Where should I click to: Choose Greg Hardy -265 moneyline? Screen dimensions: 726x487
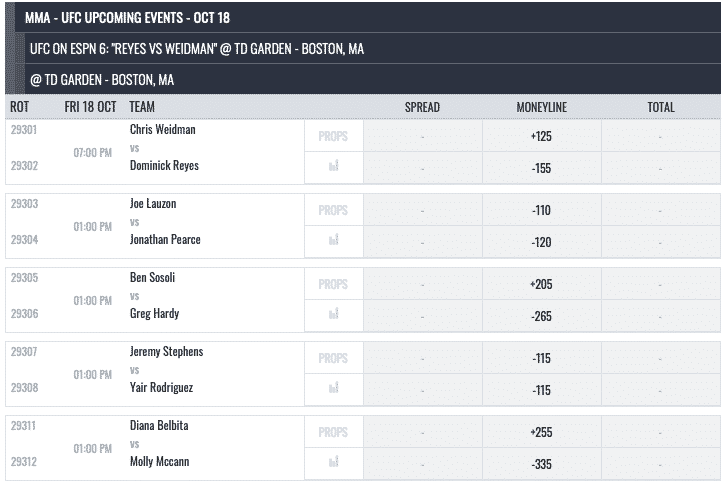(542, 316)
